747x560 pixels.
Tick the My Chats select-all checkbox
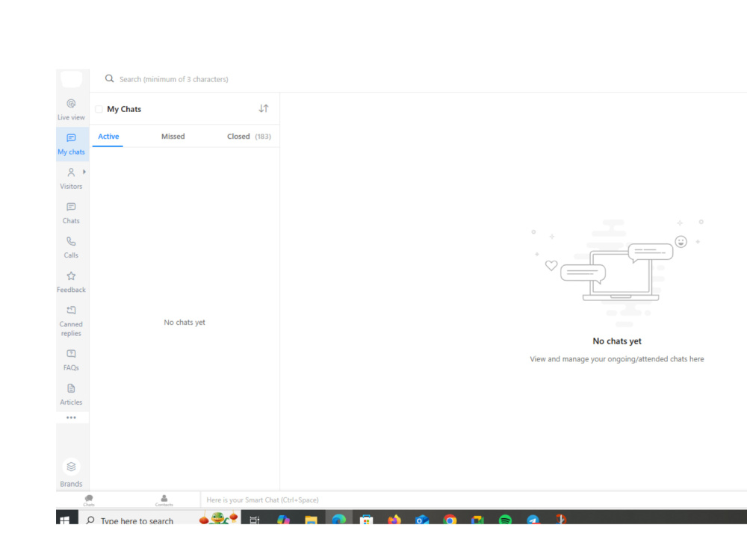click(x=99, y=109)
